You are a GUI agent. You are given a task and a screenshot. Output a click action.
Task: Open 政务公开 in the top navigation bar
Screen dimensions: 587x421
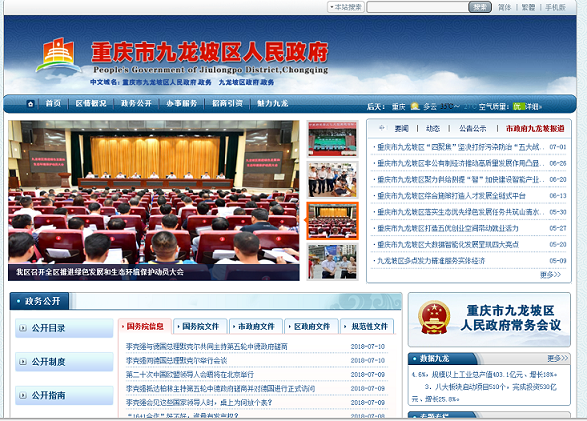(136, 104)
